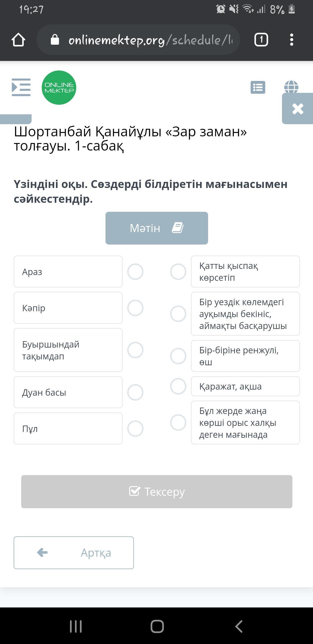The width and height of the screenshot is (313, 644).
Task: Tap the browser home icon
Action: click(x=18, y=40)
